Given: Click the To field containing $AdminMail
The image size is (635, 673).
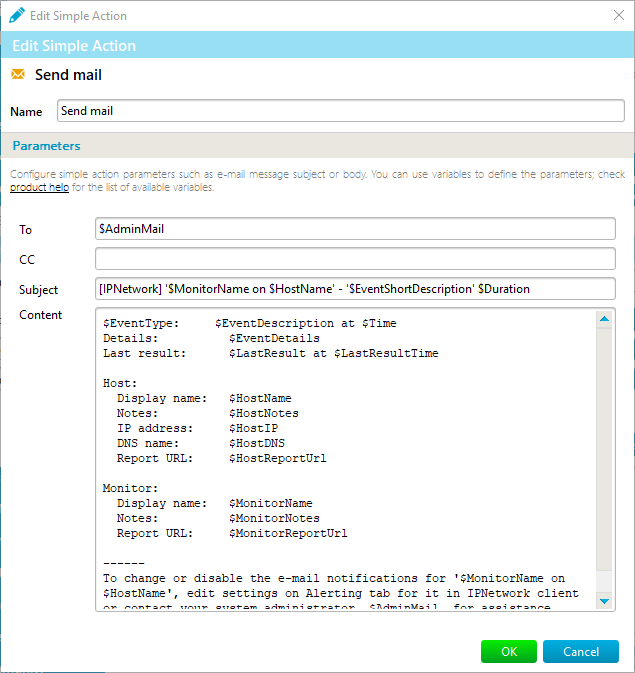Looking at the screenshot, I should (355, 229).
